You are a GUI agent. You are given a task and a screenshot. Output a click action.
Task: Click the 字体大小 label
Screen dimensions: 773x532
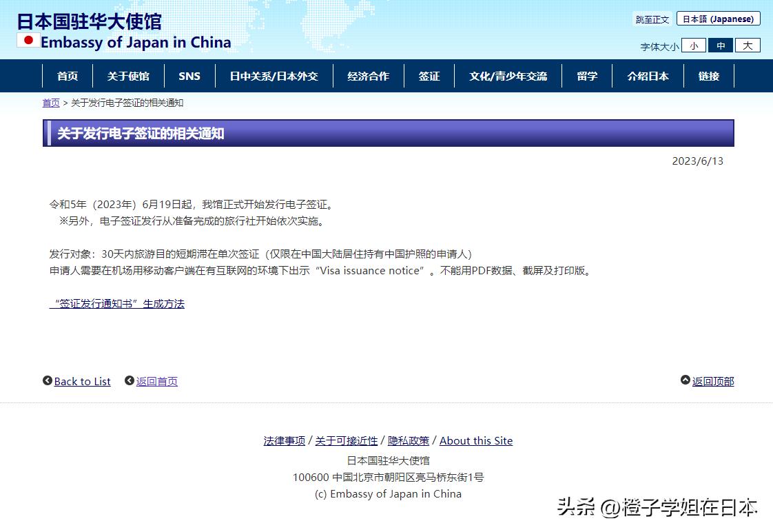[659, 47]
